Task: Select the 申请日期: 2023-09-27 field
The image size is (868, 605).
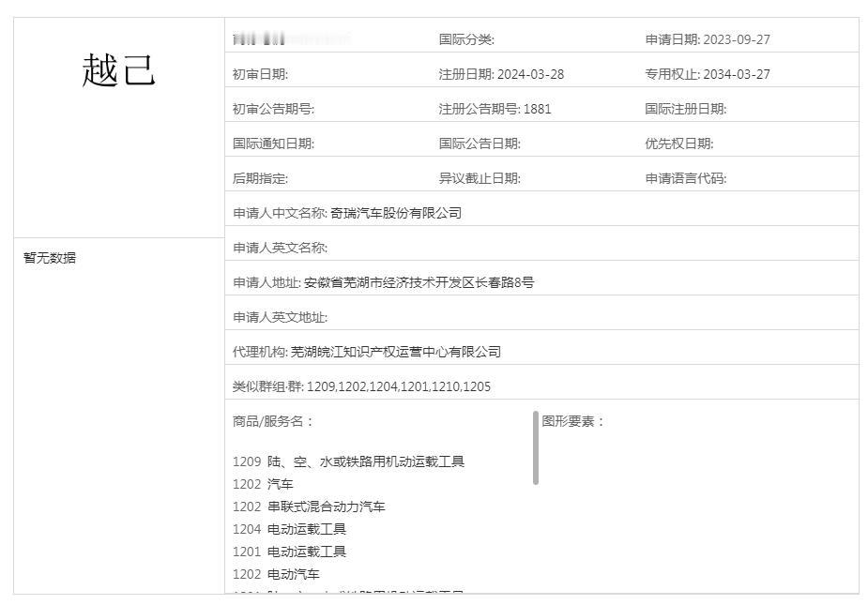Action: click(708, 39)
